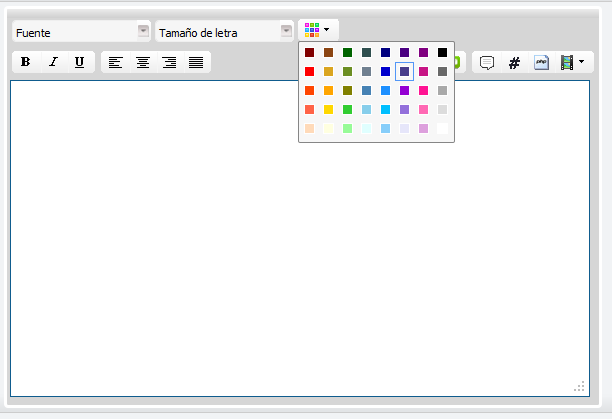Pick the bright red swatch
The image size is (612, 419).
coord(310,72)
